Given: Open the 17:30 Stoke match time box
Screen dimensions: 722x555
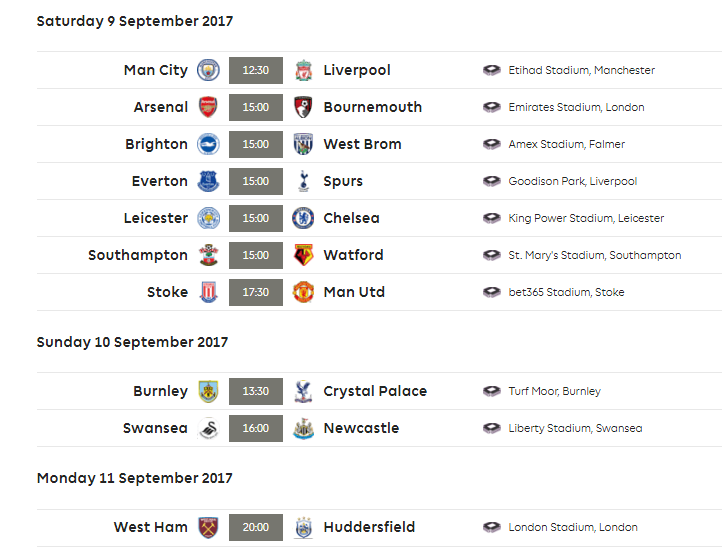Looking at the screenshot, I should click(x=256, y=292).
